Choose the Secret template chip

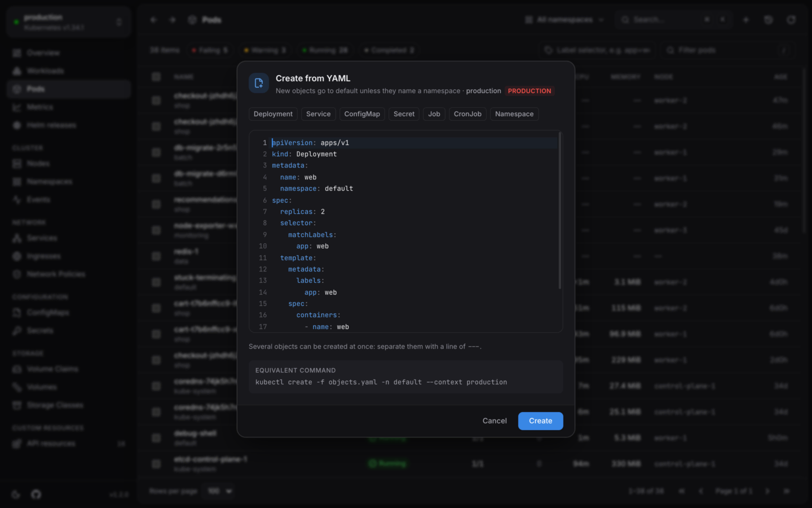[x=404, y=114]
